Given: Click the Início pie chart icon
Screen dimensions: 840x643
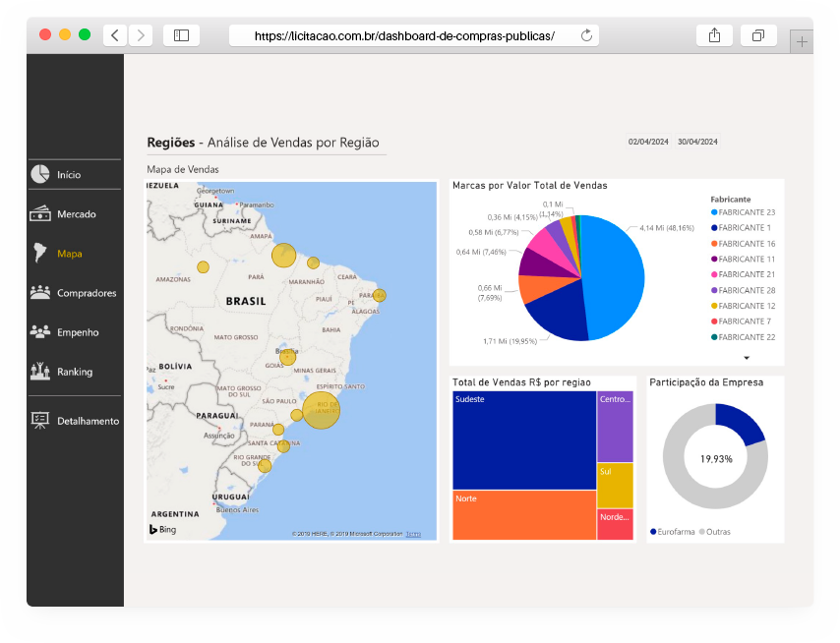Looking at the screenshot, I should (40, 174).
